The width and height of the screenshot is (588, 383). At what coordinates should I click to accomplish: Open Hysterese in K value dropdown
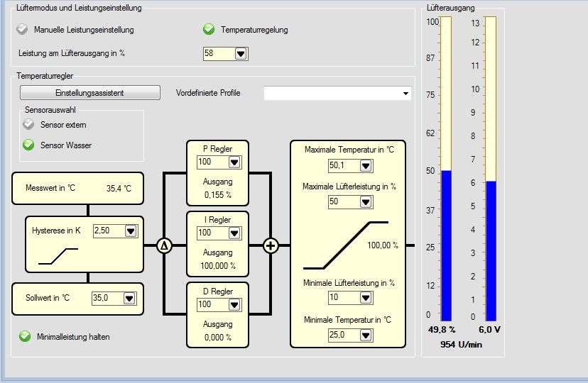131,231
